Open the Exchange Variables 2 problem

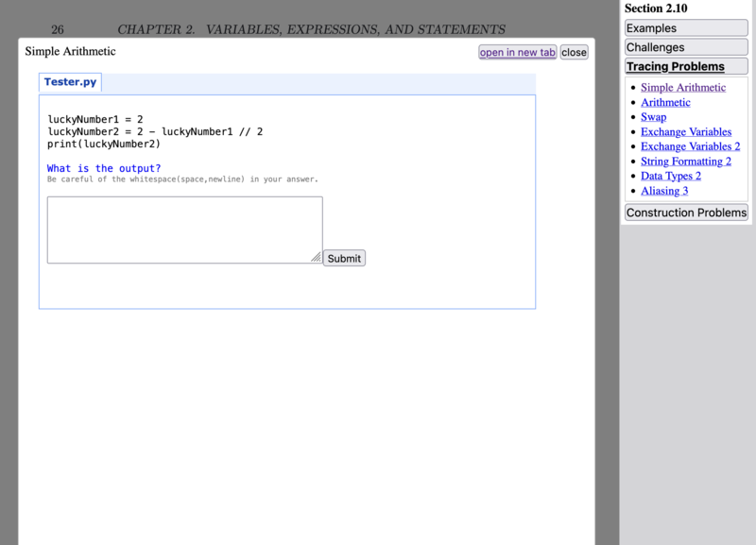[x=691, y=146]
